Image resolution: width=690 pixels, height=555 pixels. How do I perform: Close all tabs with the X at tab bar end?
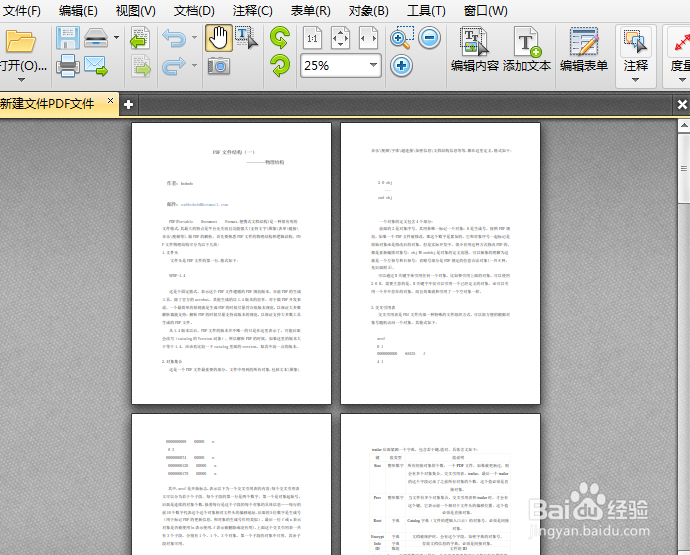(682, 105)
